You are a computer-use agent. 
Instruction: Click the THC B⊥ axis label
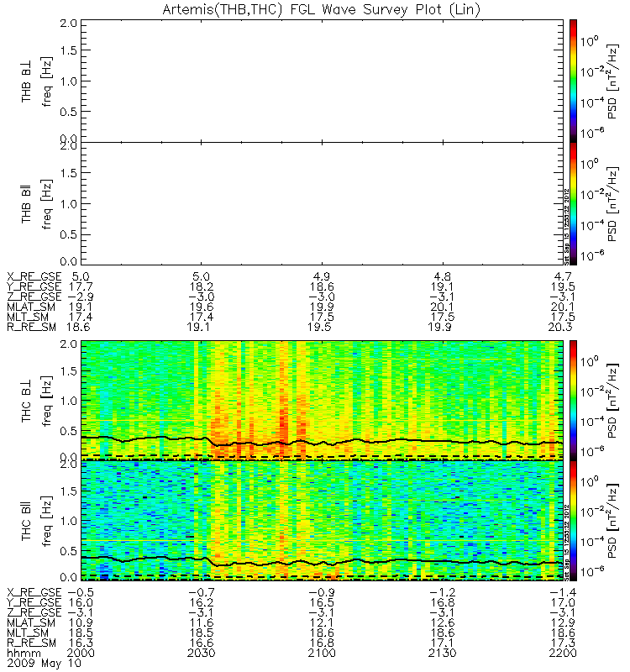click(27, 401)
